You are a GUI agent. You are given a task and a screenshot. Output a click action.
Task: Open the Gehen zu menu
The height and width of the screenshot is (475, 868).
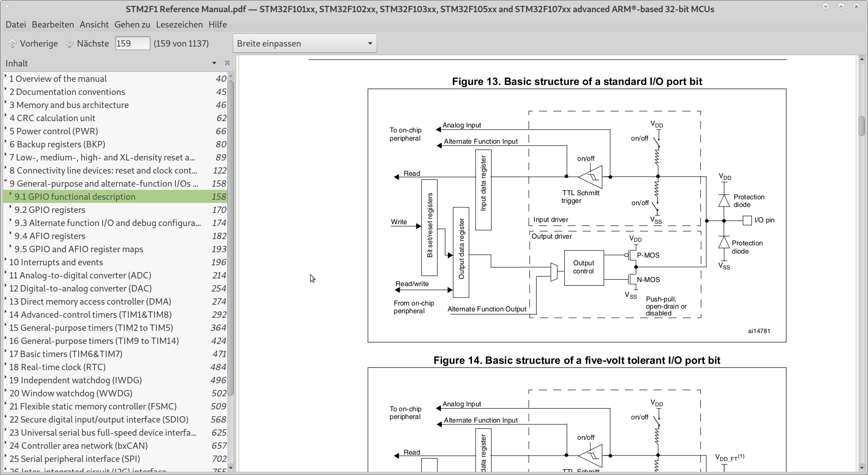click(132, 24)
